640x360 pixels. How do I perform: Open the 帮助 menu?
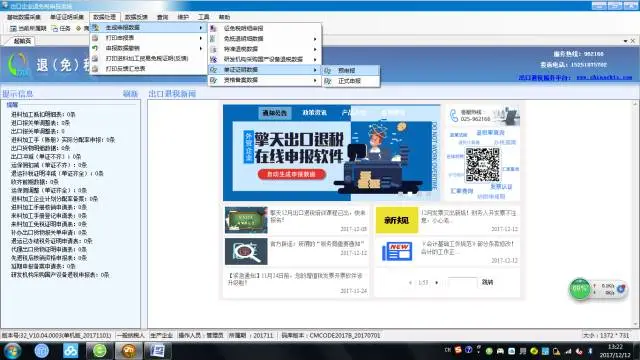coord(224,17)
